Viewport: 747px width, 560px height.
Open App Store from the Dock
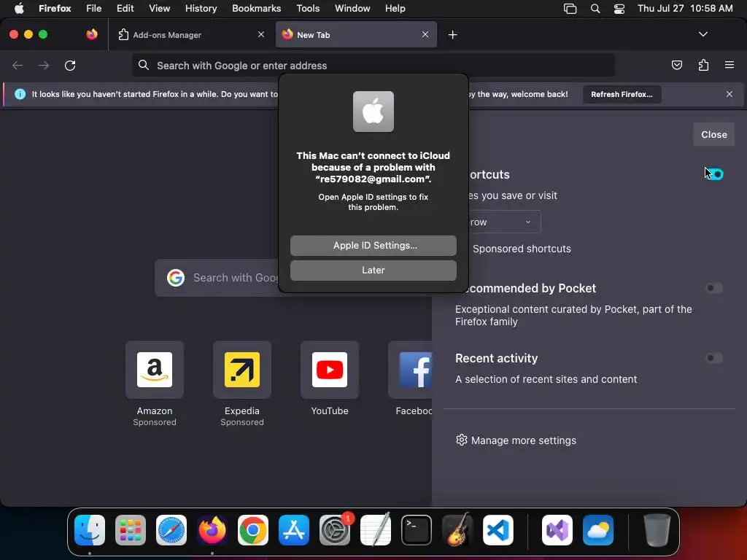pyautogui.click(x=294, y=530)
